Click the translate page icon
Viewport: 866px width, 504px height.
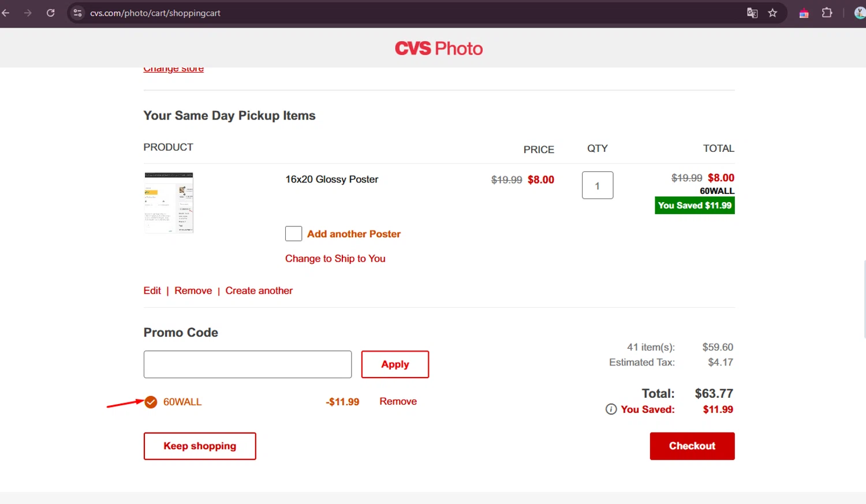pyautogui.click(x=752, y=13)
